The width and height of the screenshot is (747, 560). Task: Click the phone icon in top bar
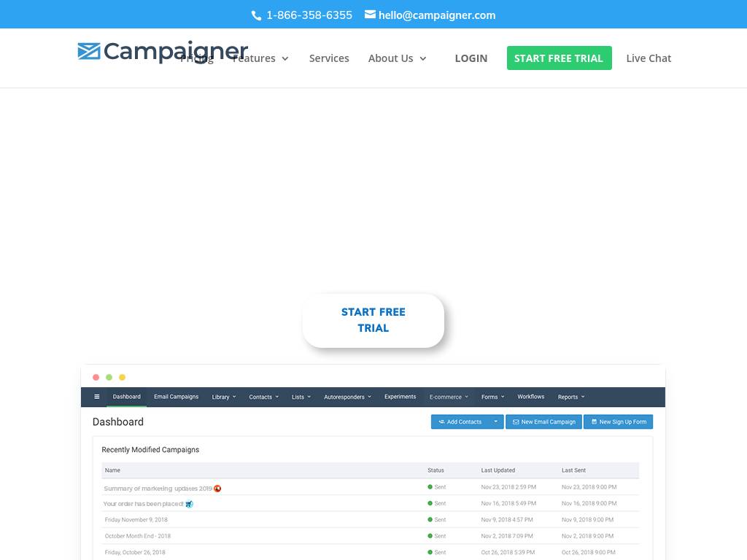(x=256, y=15)
